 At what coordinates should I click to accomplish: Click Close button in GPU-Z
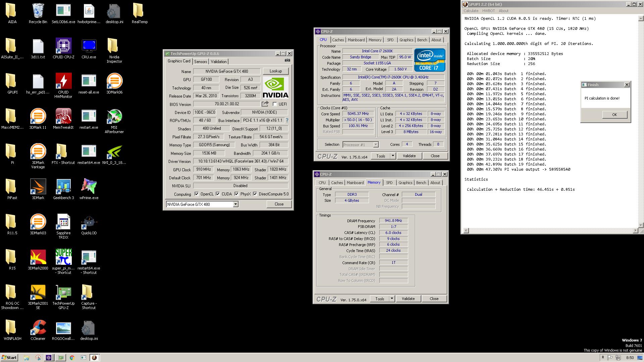click(x=279, y=204)
